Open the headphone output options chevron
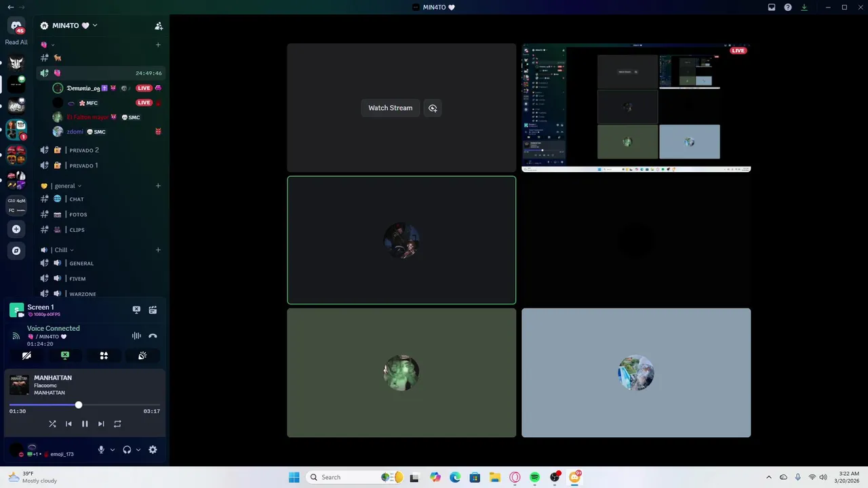The image size is (868, 488). click(138, 449)
